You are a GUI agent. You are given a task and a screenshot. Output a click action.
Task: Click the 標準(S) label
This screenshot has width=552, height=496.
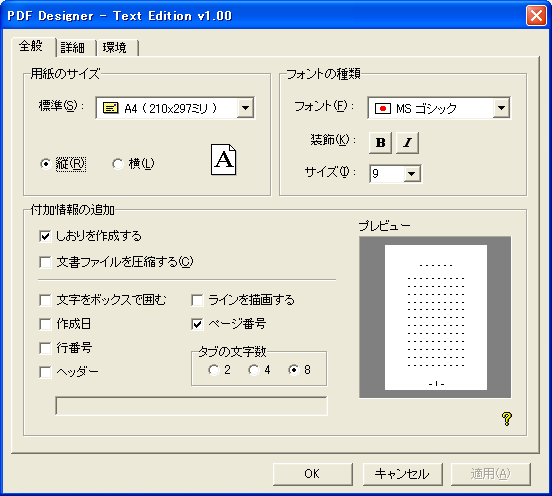click(x=62, y=106)
